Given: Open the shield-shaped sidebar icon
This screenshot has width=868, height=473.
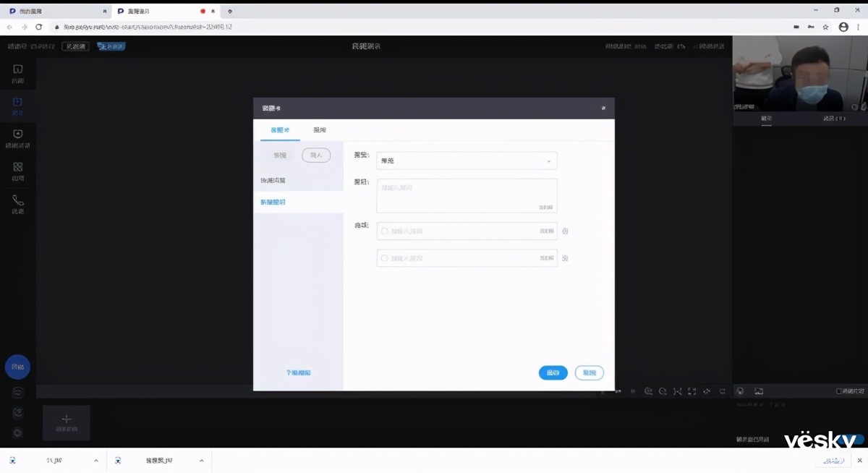Looking at the screenshot, I should (18, 135).
